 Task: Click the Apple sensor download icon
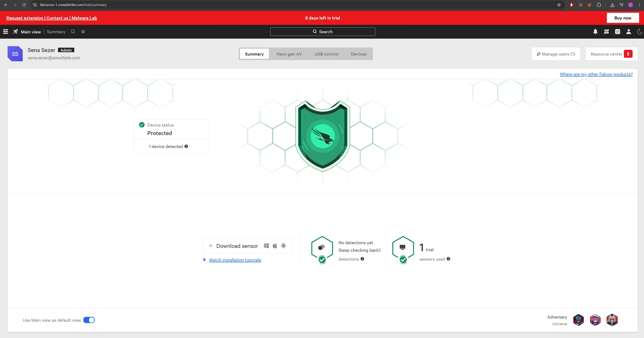click(275, 246)
